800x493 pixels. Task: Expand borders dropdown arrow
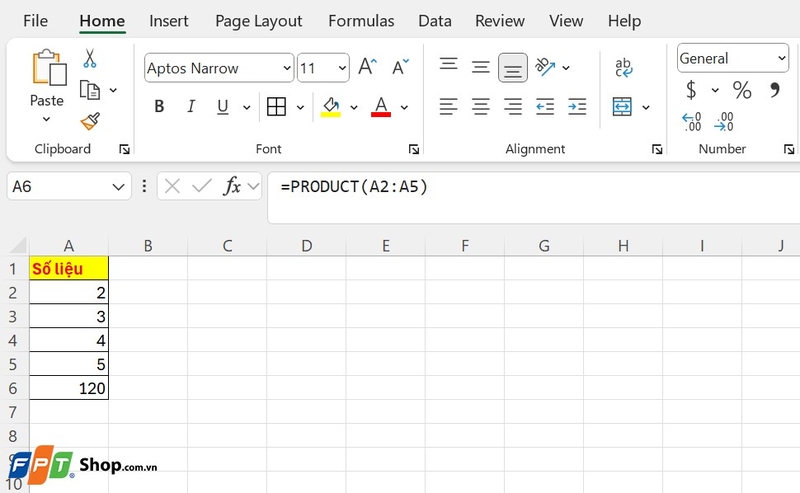pyautogui.click(x=300, y=107)
